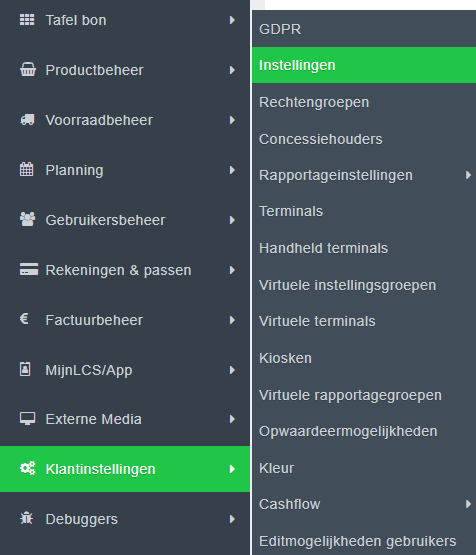Screen dimensions: 476x555
Task: Click the Gebruikersbeheer users icon
Action: 27,219
